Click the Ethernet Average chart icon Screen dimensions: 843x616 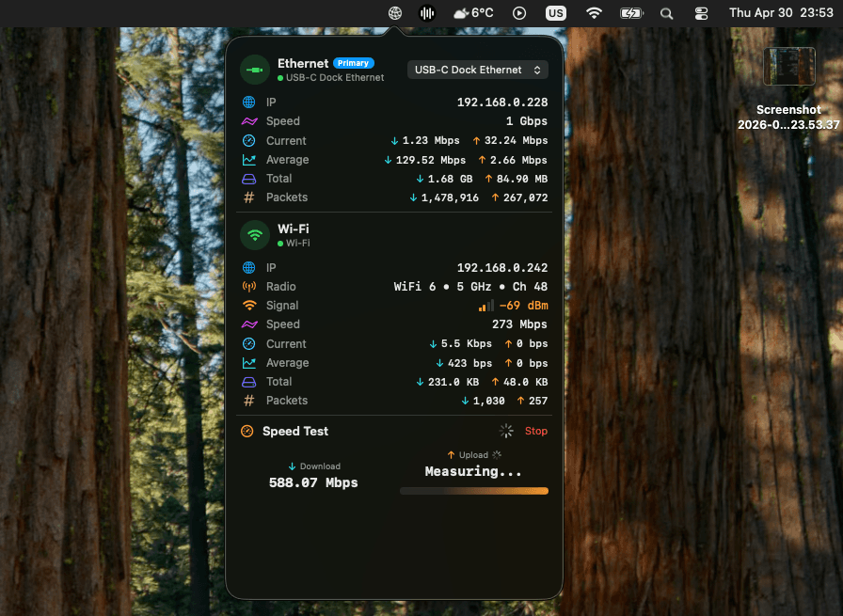click(x=249, y=160)
